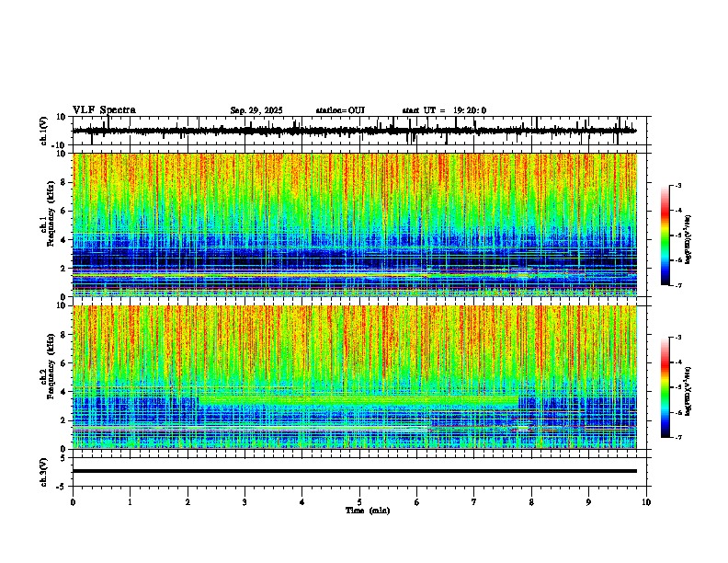Click the green 3.5 kHz band in the ch.2 spectrogram
Screen dimensions: 728x563
(358, 399)
